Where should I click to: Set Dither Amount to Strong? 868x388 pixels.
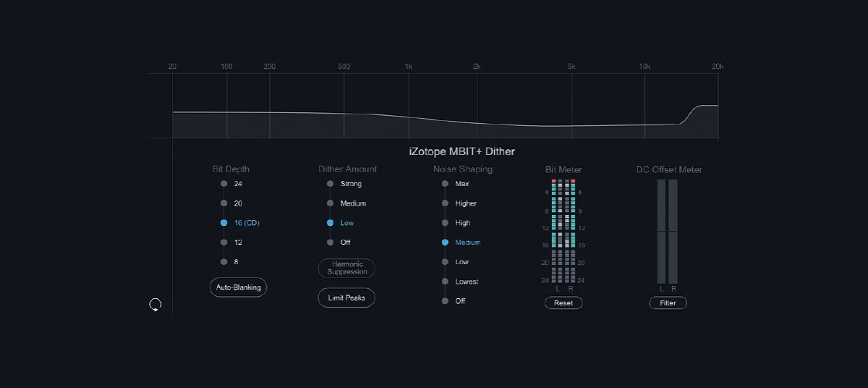pyautogui.click(x=344, y=184)
